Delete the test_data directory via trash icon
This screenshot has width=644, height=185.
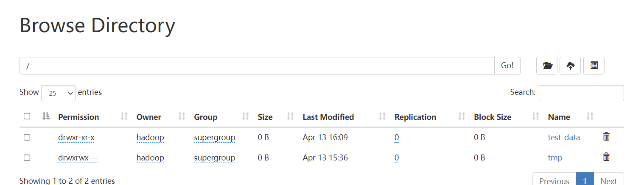[x=606, y=137]
